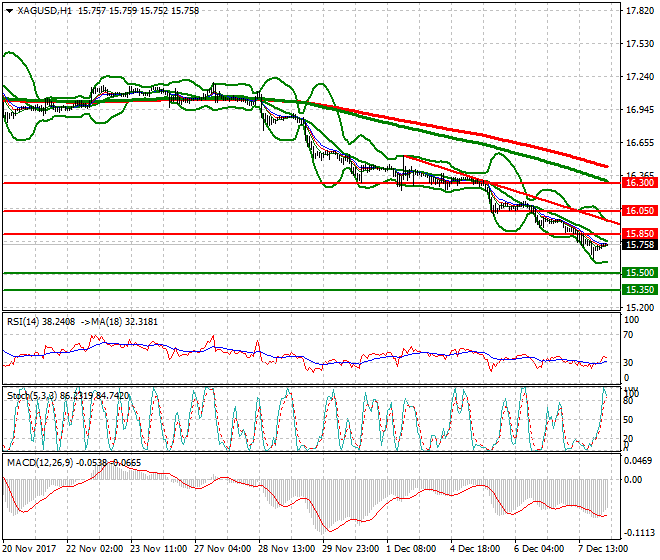Screen dimensions: 660x560
Task: Select the 15.350 green support label
Action: [640, 290]
